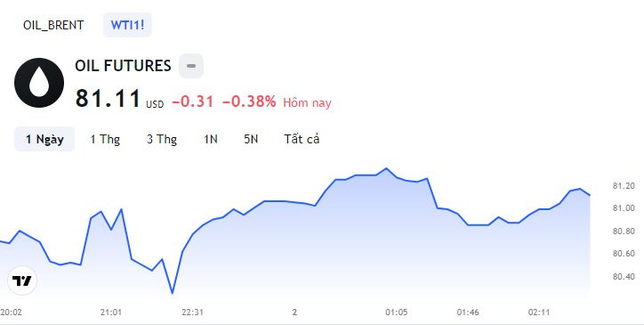The height and width of the screenshot is (325, 644).
Task: Switch to the OIL_BRENT tab
Action: [x=53, y=25]
